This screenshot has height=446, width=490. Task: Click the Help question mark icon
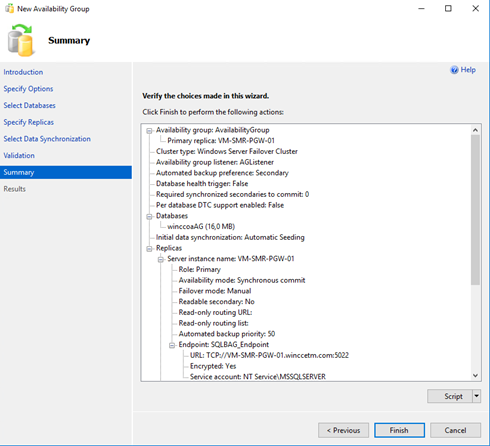[454, 70]
